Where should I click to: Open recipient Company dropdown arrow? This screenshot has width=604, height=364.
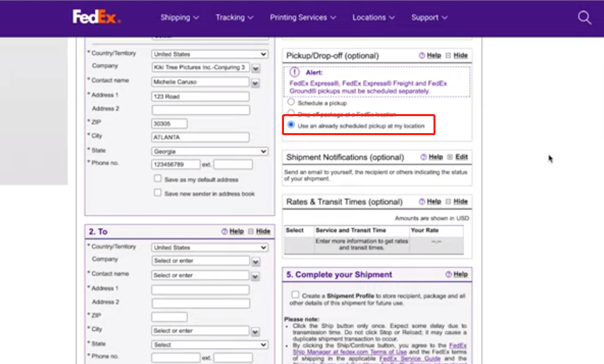click(x=255, y=262)
